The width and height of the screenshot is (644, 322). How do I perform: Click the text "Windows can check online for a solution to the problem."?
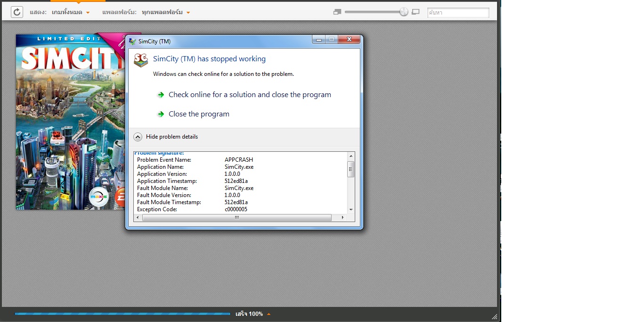223,74
